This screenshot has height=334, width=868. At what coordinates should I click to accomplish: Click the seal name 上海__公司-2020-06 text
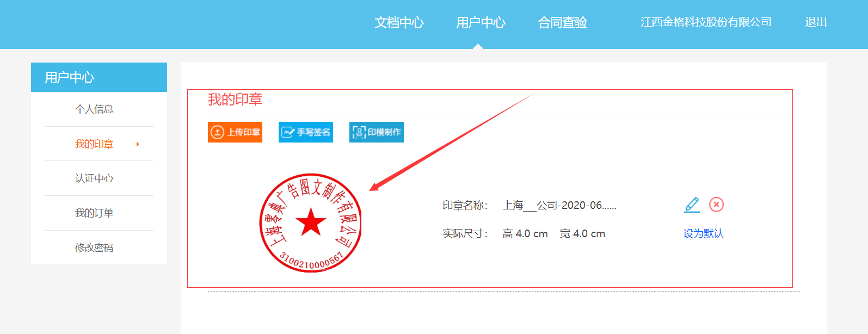pyautogui.click(x=559, y=205)
